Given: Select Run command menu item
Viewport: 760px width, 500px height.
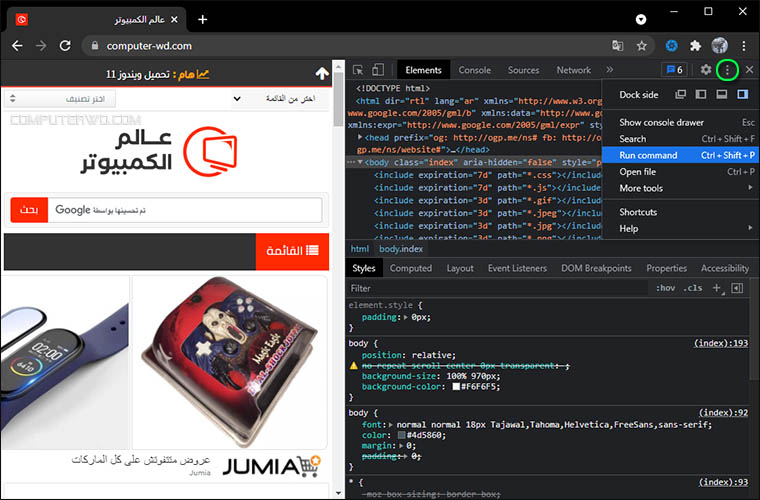Looking at the screenshot, I should point(681,155).
